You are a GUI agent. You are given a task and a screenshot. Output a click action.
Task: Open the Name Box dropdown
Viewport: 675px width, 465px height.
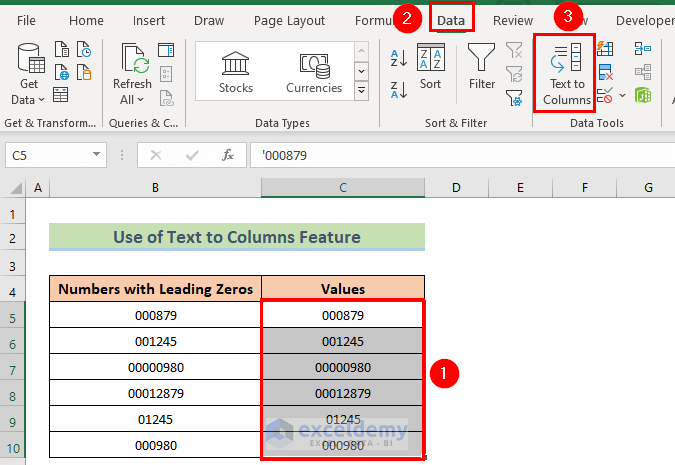[96, 155]
